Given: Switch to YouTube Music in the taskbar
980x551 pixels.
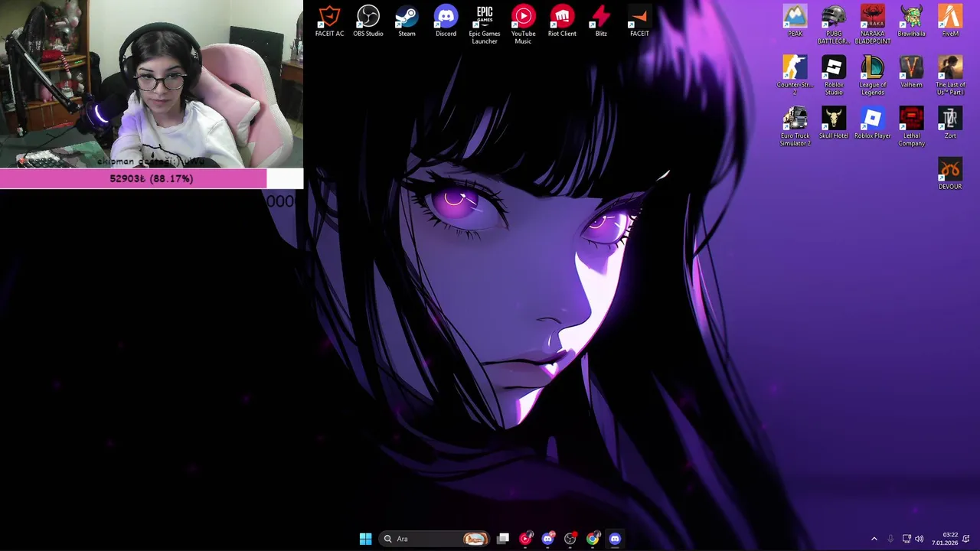Looking at the screenshot, I should [525, 539].
